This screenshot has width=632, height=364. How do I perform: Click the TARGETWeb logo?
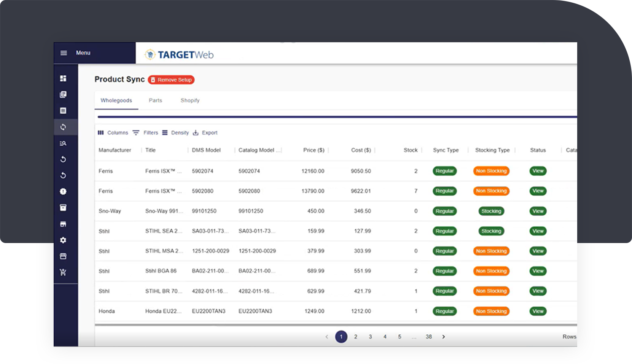tap(179, 55)
